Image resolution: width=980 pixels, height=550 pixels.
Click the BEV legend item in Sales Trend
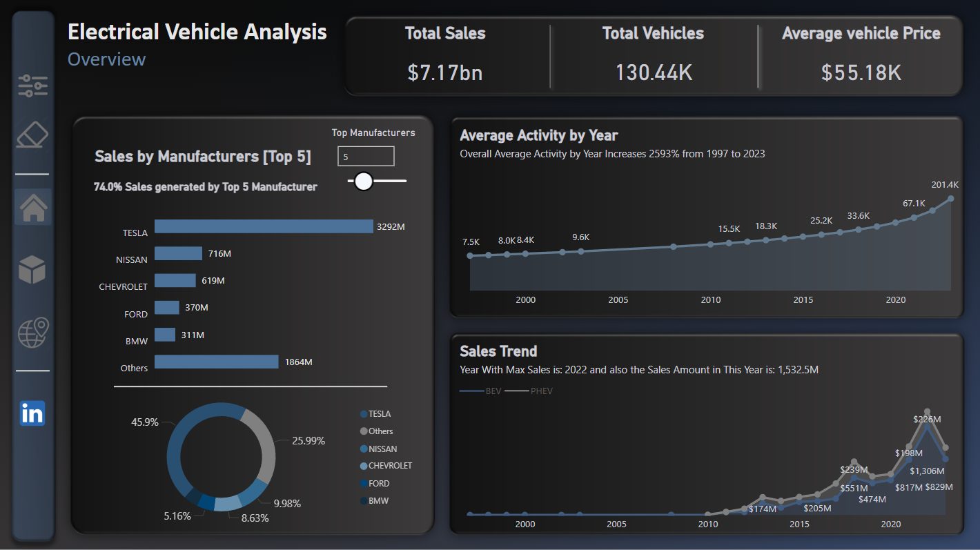481,391
